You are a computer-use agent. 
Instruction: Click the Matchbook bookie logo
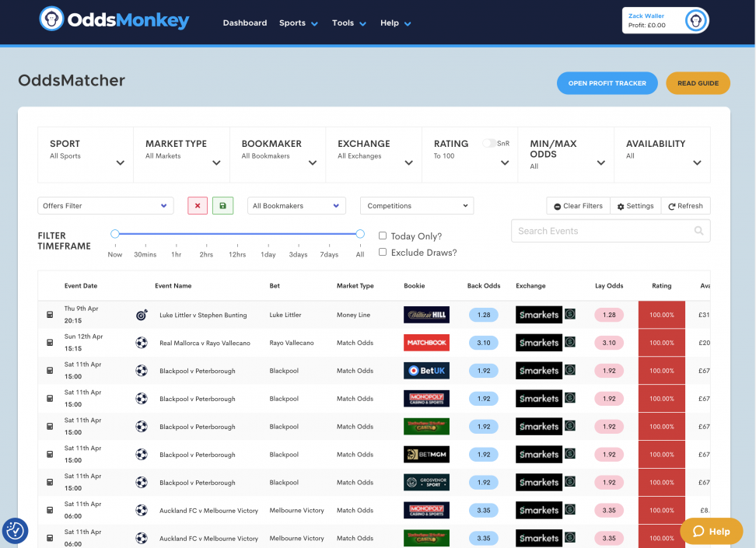tap(427, 343)
